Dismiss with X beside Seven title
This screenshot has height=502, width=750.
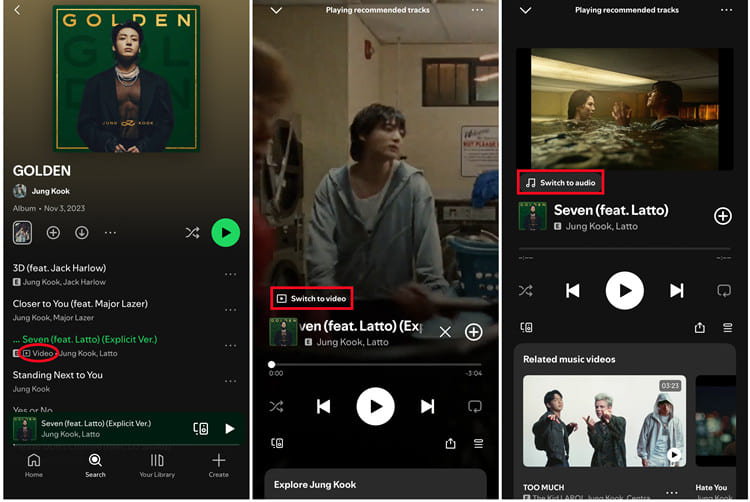click(445, 332)
